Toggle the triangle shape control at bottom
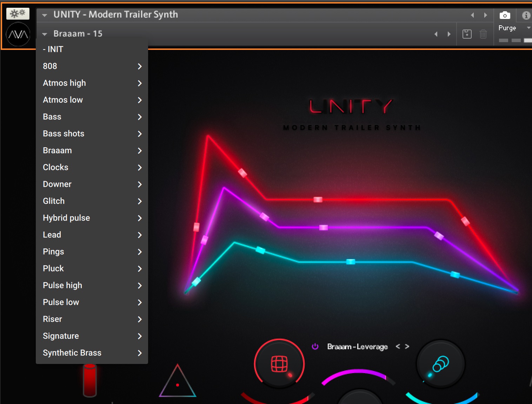The width and height of the screenshot is (532, 404). (x=178, y=383)
